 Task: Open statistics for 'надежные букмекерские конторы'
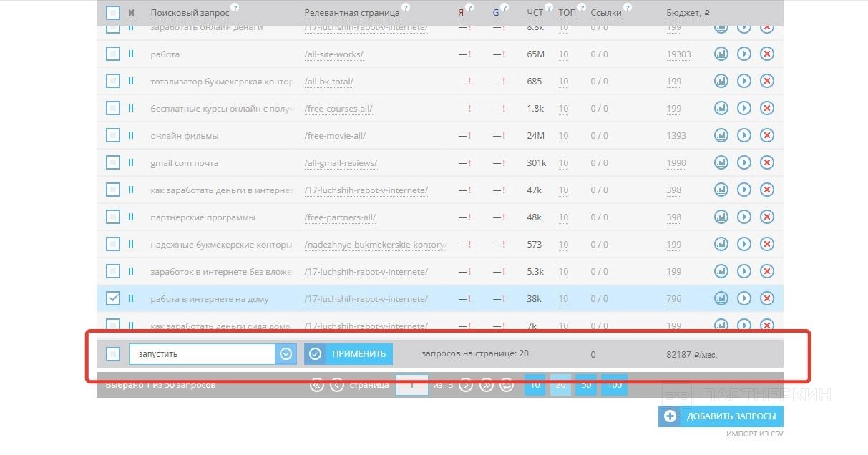[x=721, y=244]
